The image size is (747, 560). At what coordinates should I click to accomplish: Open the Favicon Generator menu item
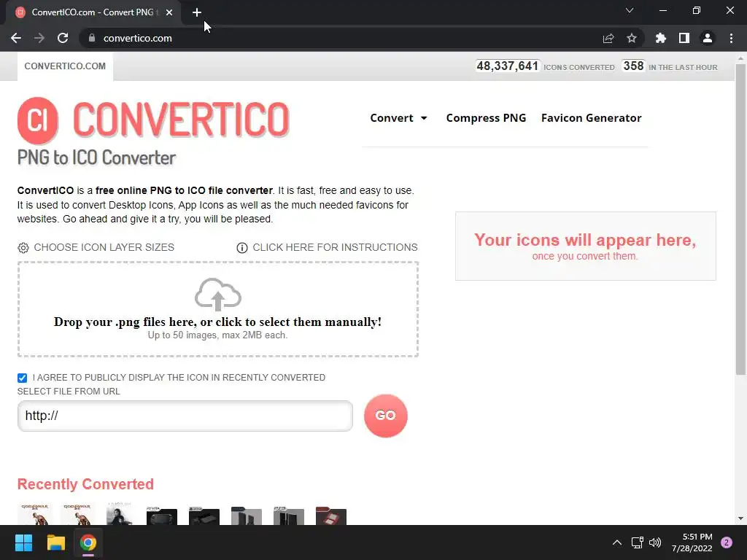tap(591, 117)
